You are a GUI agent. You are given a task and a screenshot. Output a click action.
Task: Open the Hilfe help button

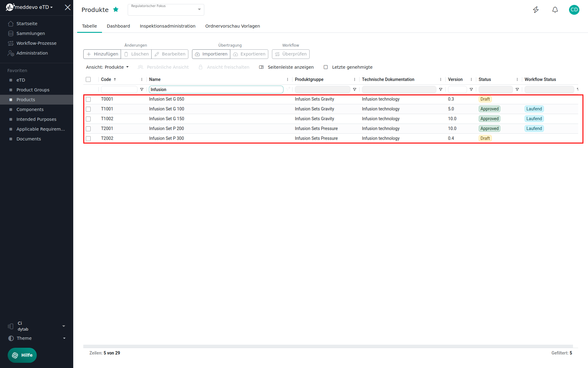click(x=22, y=355)
